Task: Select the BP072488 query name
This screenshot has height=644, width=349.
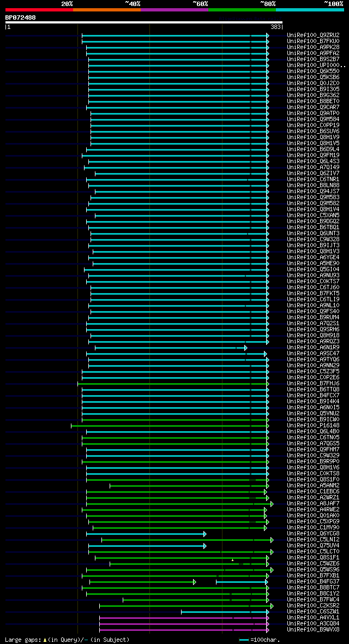Action: tap(21, 17)
